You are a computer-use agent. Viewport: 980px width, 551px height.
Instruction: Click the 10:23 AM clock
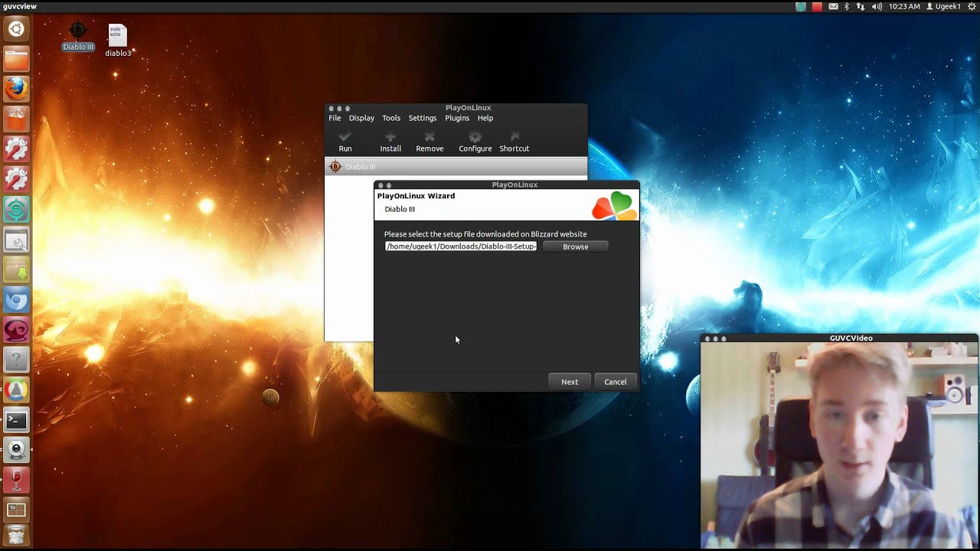(x=905, y=6)
